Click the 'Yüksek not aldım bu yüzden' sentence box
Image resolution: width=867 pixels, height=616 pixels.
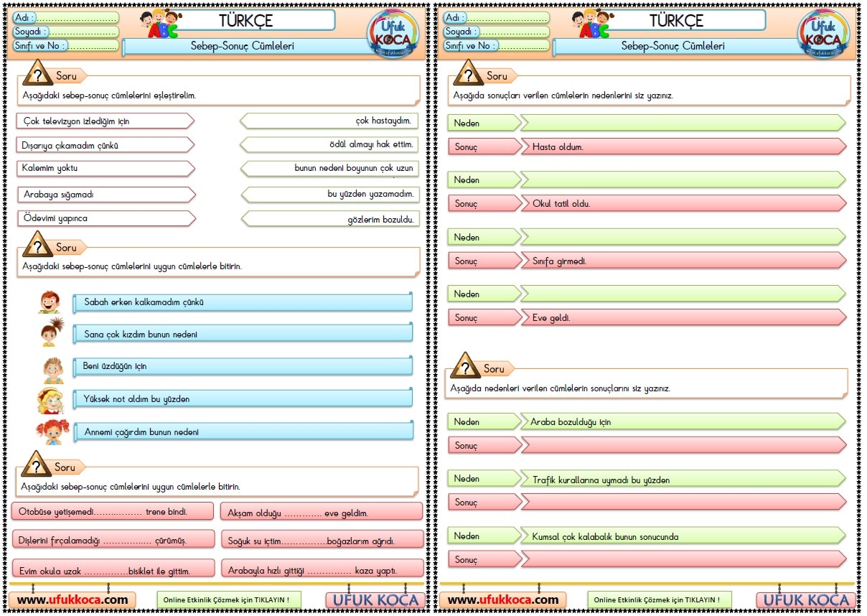[243, 398]
